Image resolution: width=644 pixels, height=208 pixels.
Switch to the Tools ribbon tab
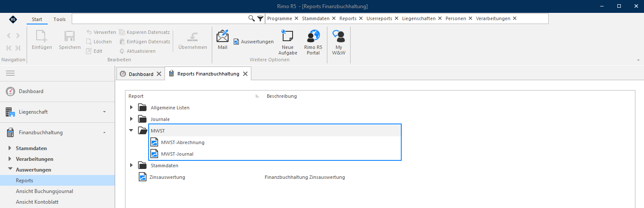[60, 19]
